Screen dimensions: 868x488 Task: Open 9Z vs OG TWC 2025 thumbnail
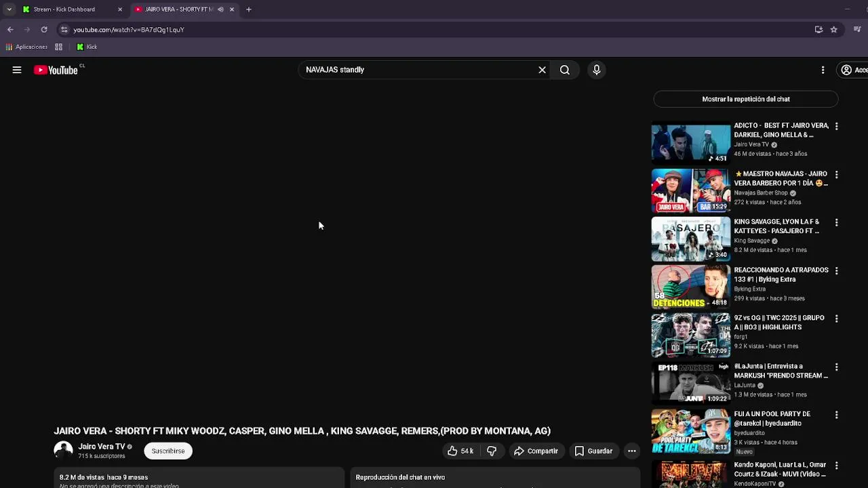pyautogui.click(x=691, y=335)
